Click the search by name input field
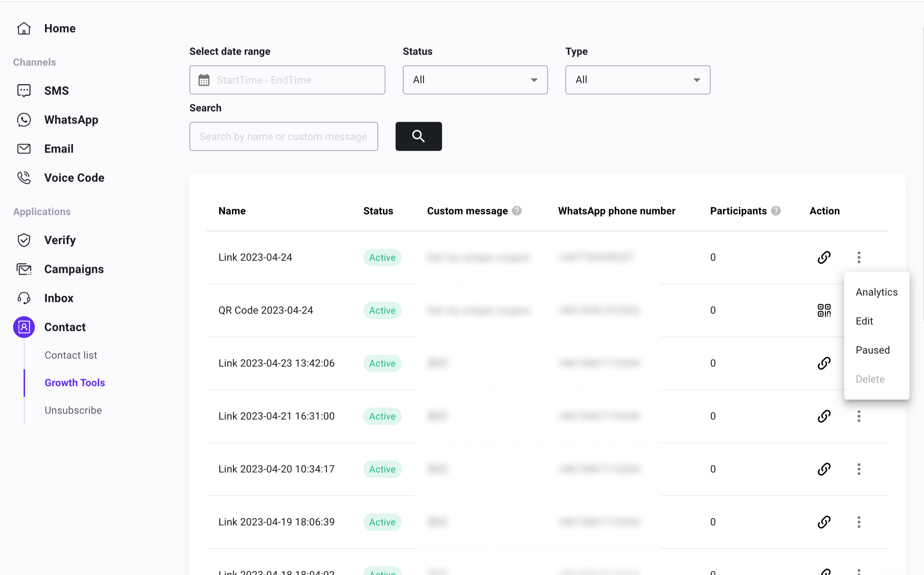 283,136
